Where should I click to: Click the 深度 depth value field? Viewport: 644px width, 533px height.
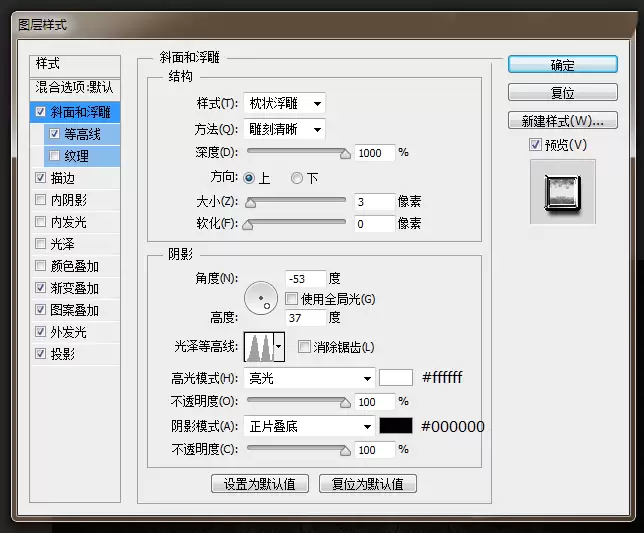click(375, 153)
